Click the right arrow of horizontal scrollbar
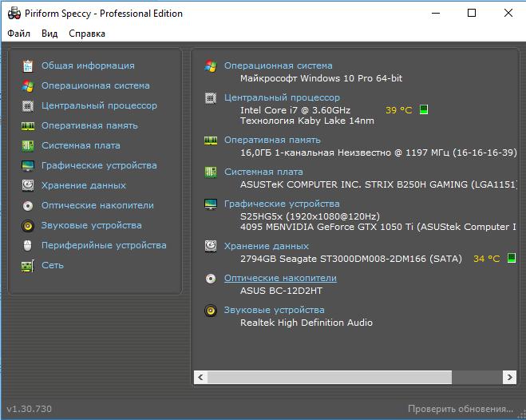Image resolution: width=526 pixels, height=420 pixels. (509, 377)
